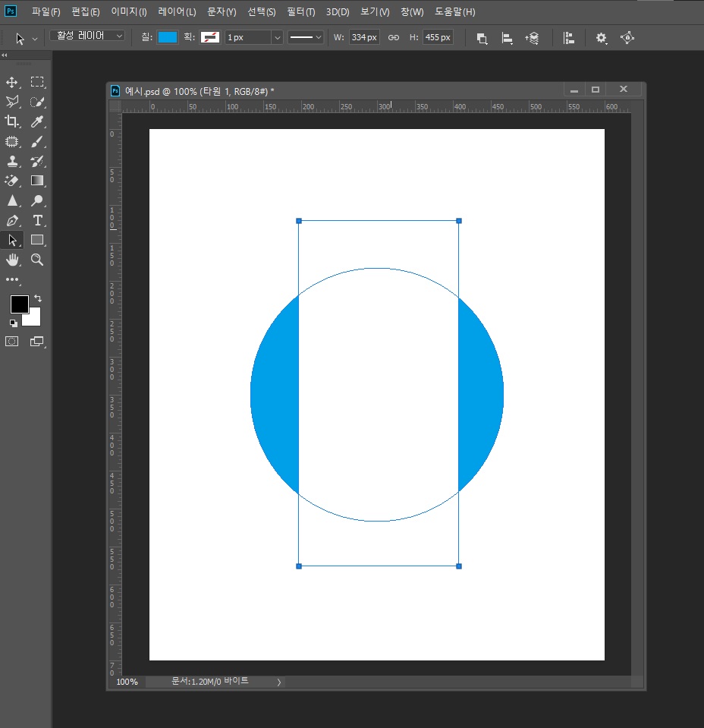Click the align edges icon in options bar
This screenshot has width=704, height=728.
[568, 38]
